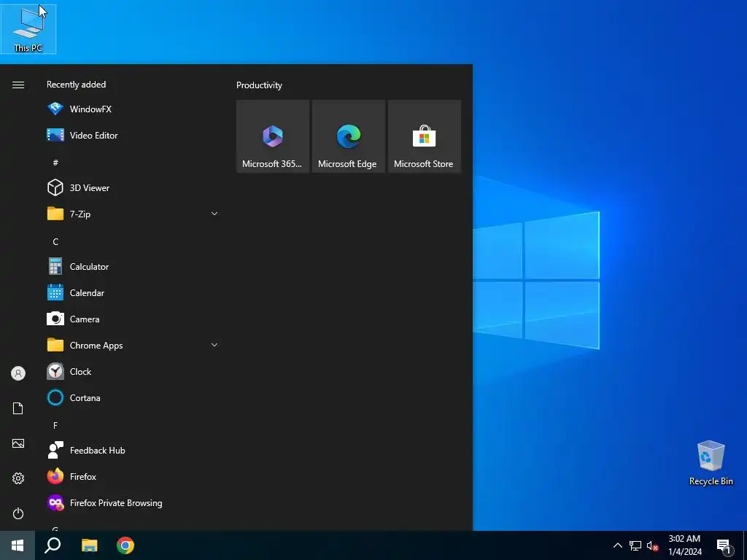
Task: Open Pictures from Start sidebar
Action: click(18, 443)
